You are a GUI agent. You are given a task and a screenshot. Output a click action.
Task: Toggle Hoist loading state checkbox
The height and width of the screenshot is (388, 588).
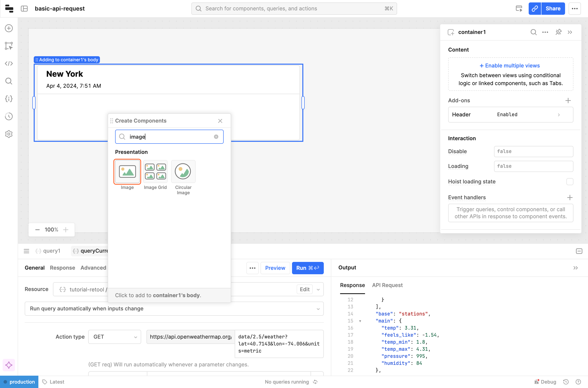(570, 182)
